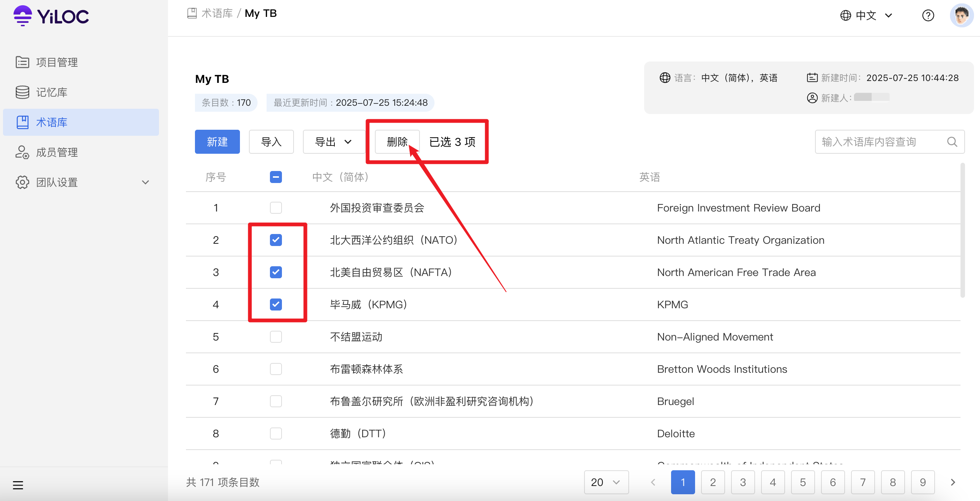Go to page 3
980x501 pixels.
pos(743,482)
